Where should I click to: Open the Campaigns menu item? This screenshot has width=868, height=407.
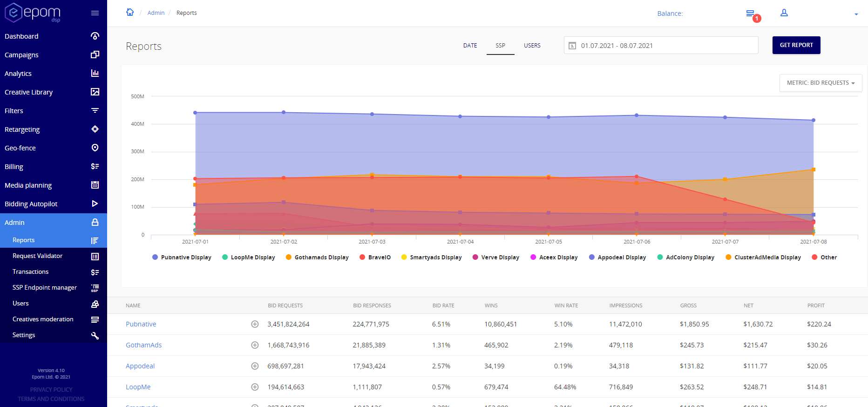pos(54,55)
